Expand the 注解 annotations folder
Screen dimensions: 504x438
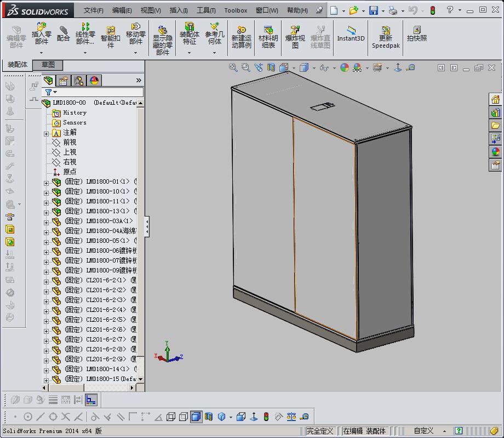click(47, 133)
